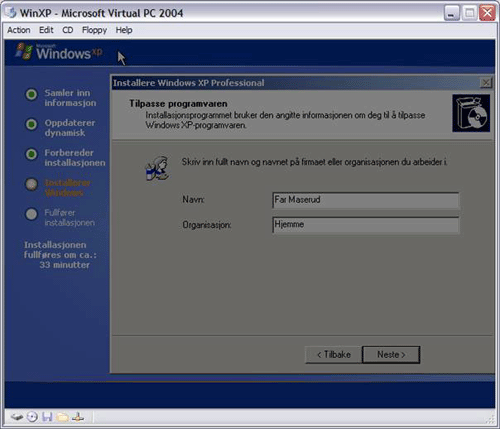500x429 pixels.
Task: Click the '33 minutter' remaining time text
Action: point(65,265)
